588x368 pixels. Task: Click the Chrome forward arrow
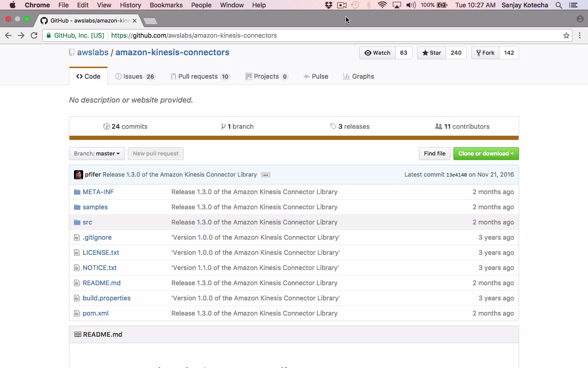click(21, 35)
